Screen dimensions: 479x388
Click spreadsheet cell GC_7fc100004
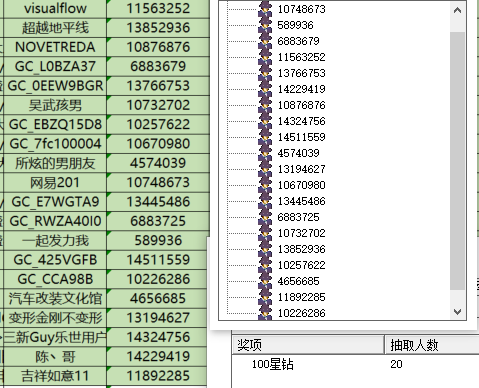(55, 144)
